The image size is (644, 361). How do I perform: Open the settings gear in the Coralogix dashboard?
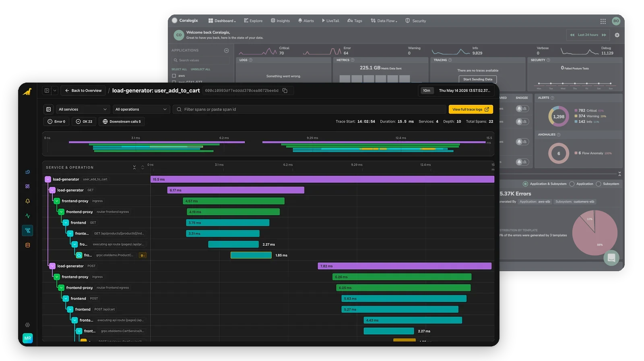617,35
